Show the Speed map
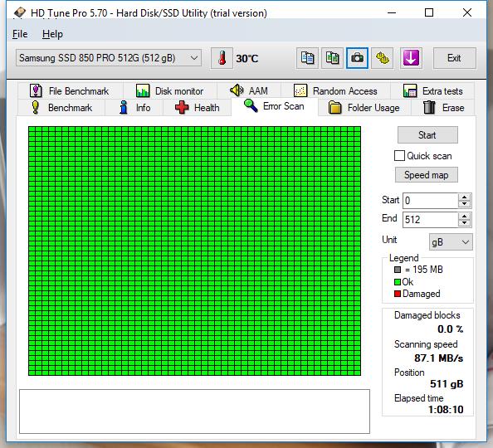This screenshot has height=448, width=493. [427, 175]
